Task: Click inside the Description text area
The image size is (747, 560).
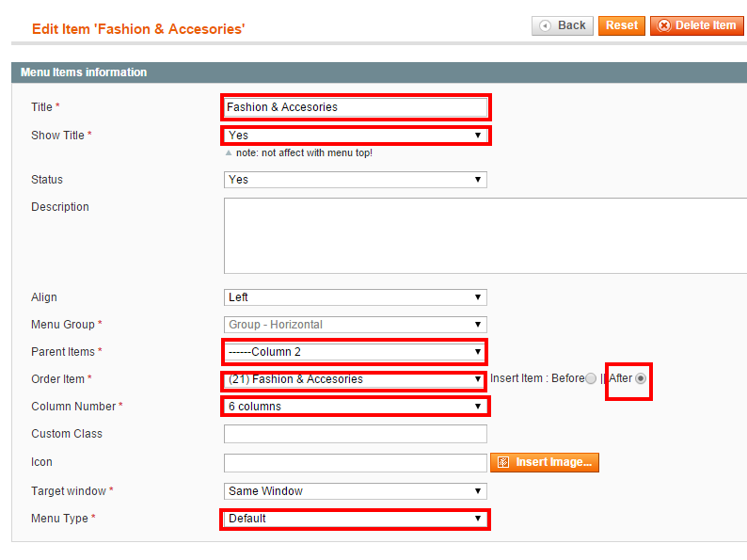Action: coord(485,236)
